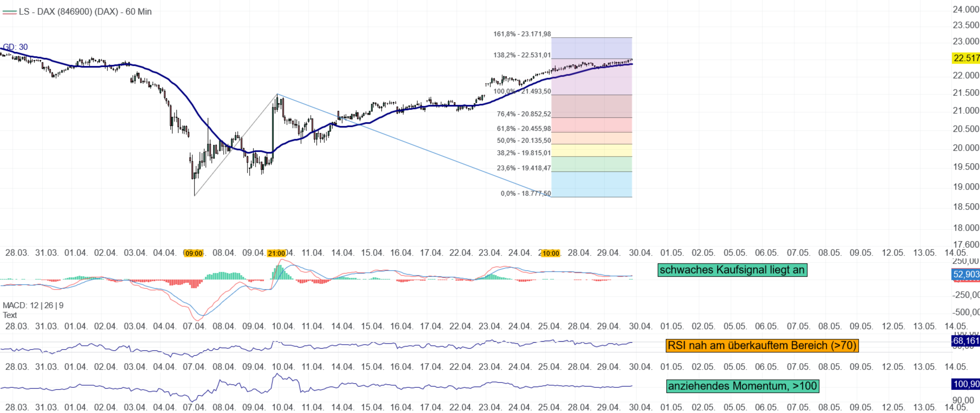Viewport: 980px width, 413px height.
Task: Click the 18.500 price axis label
Action: tap(966, 207)
